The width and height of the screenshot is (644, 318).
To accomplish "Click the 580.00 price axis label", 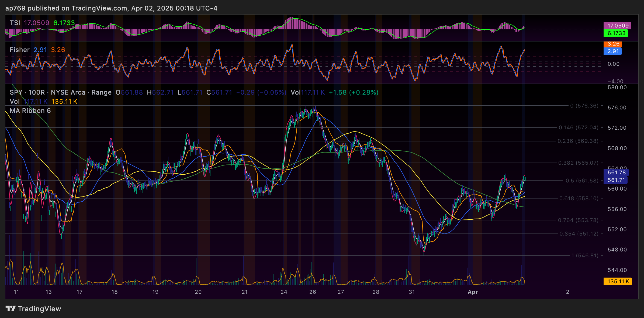I will pyautogui.click(x=617, y=87).
